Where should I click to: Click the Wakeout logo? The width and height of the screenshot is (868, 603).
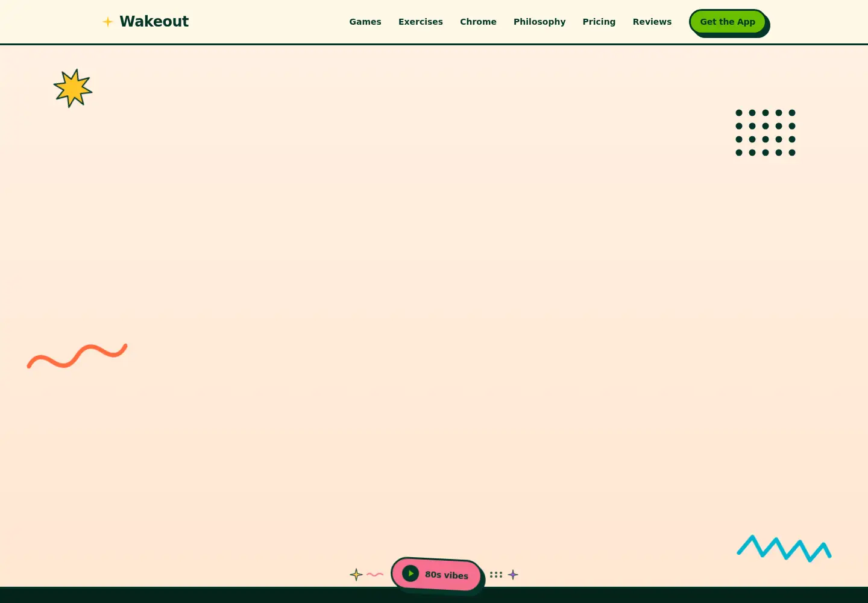click(x=145, y=22)
